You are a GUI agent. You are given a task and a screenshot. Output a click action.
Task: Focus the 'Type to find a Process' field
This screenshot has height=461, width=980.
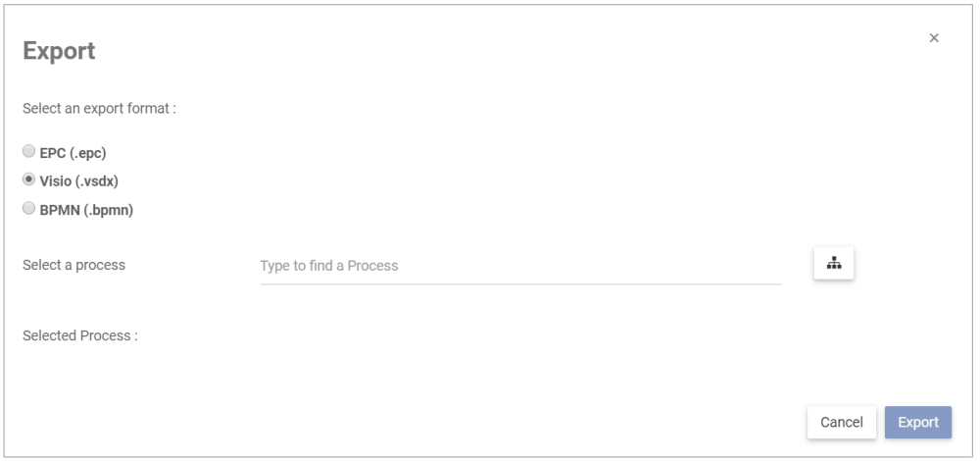pyautogui.click(x=519, y=266)
